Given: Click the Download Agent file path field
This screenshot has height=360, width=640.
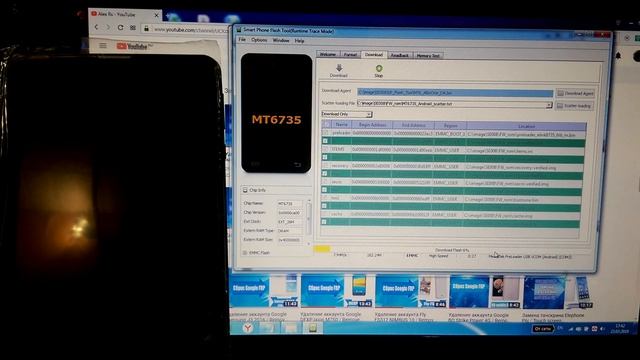Looking at the screenshot, I should (455, 93).
